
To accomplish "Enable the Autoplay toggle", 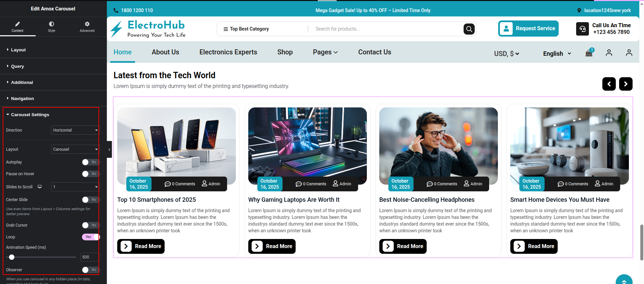I will point(90,162).
